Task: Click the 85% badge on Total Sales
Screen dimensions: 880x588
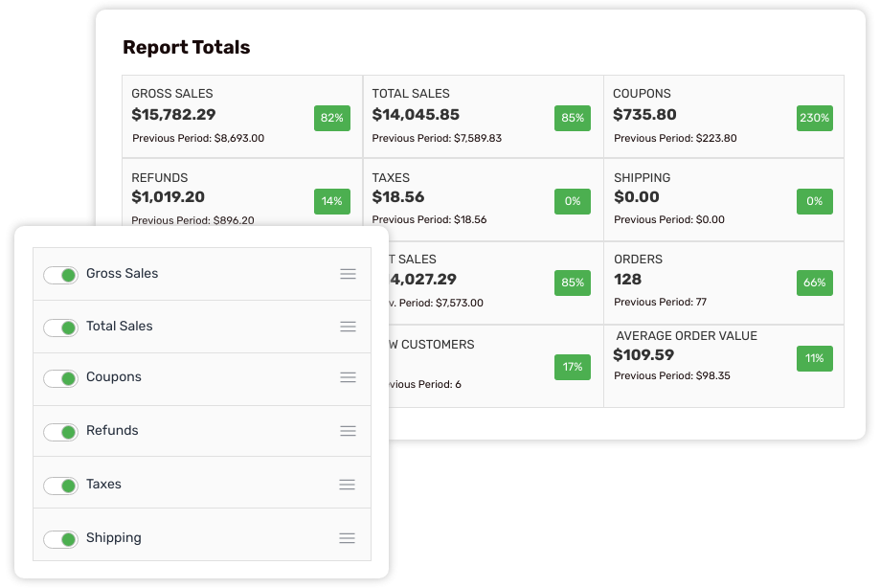Action: click(x=572, y=118)
